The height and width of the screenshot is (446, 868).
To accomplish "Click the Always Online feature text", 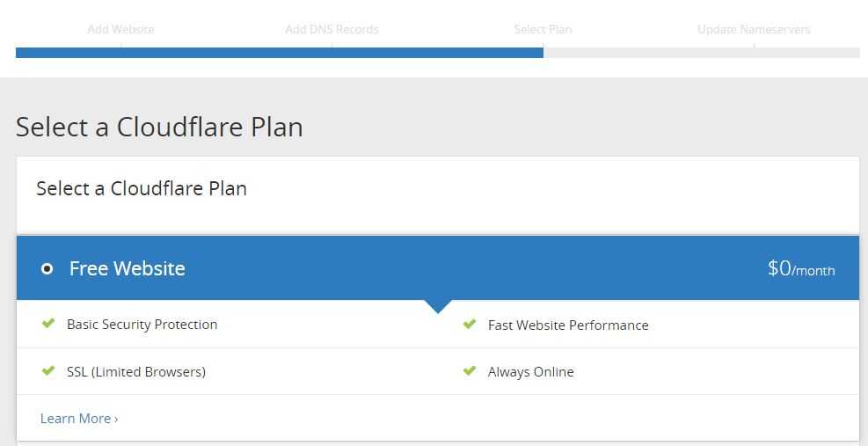I will pyautogui.click(x=531, y=372).
